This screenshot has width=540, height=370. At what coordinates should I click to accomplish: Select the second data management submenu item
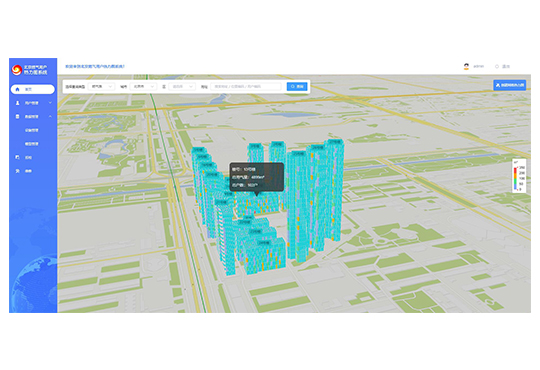tap(31, 144)
